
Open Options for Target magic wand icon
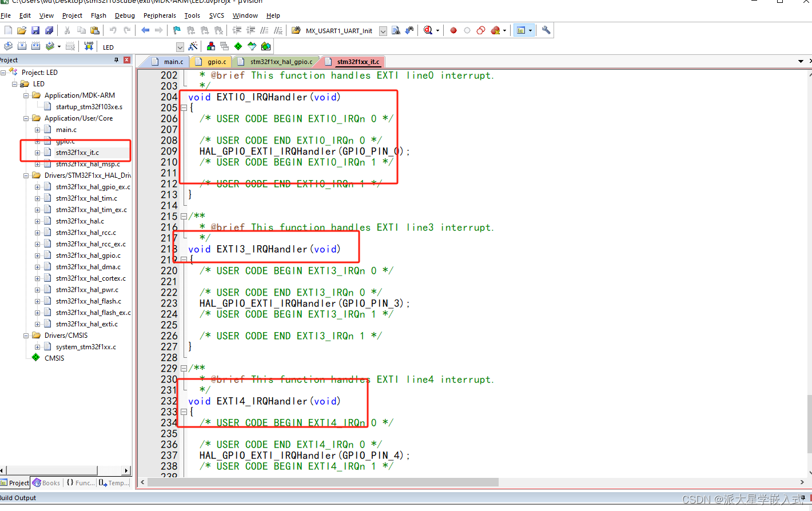pyautogui.click(x=193, y=46)
